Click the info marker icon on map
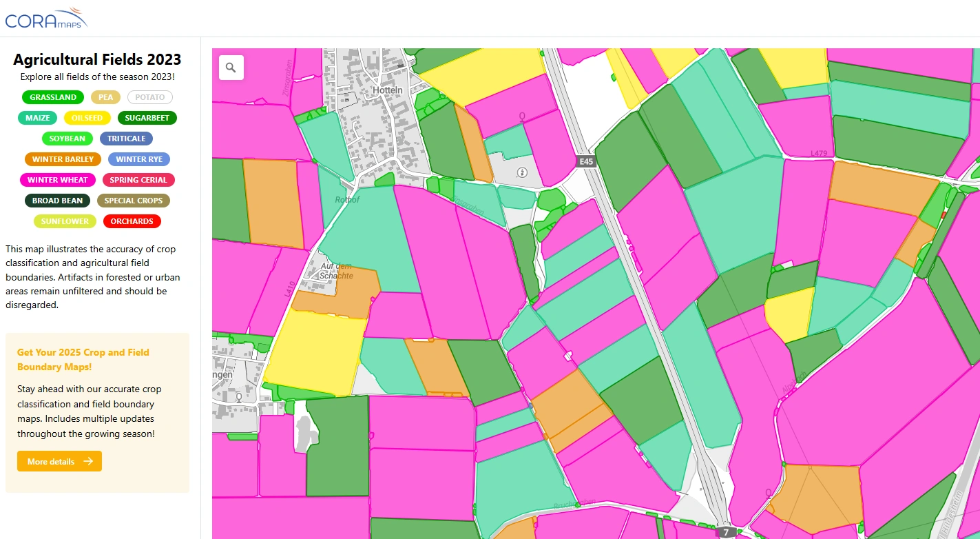The height and width of the screenshot is (539, 980). (x=522, y=172)
